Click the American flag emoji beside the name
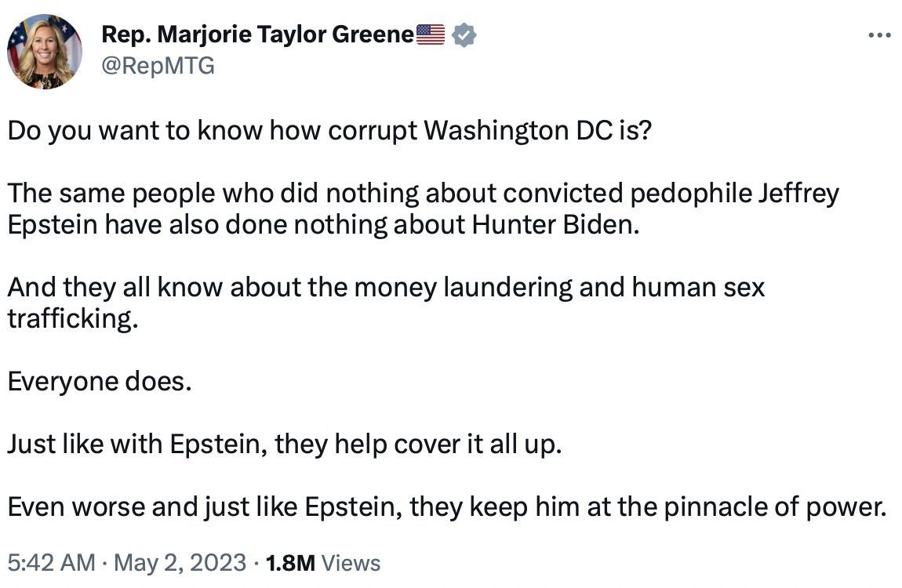 click(430, 34)
